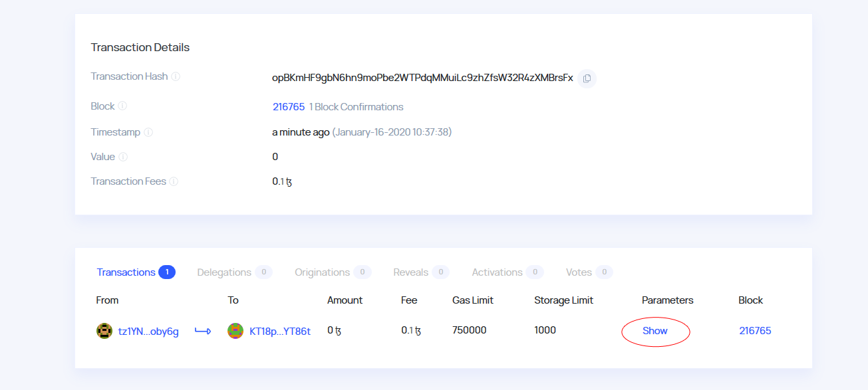The width and height of the screenshot is (868, 390).
Task: Switch to the Transactions tab
Action: (x=126, y=272)
